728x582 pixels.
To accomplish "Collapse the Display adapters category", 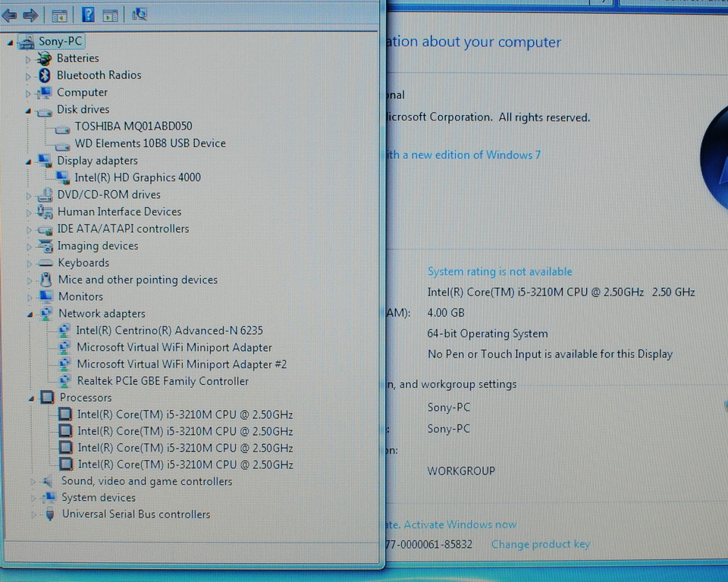I will (28, 162).
